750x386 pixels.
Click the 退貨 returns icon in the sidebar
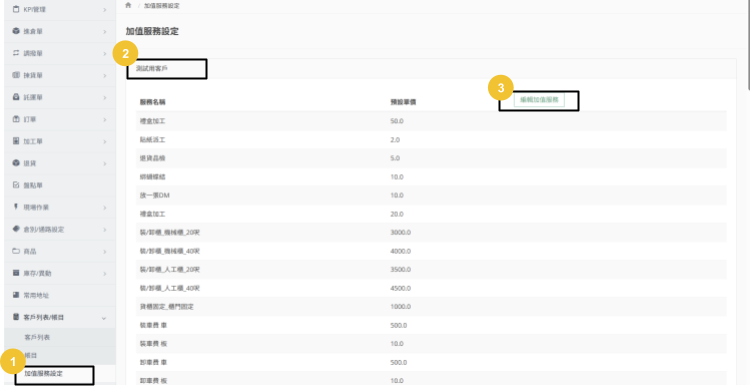[16, 163]
